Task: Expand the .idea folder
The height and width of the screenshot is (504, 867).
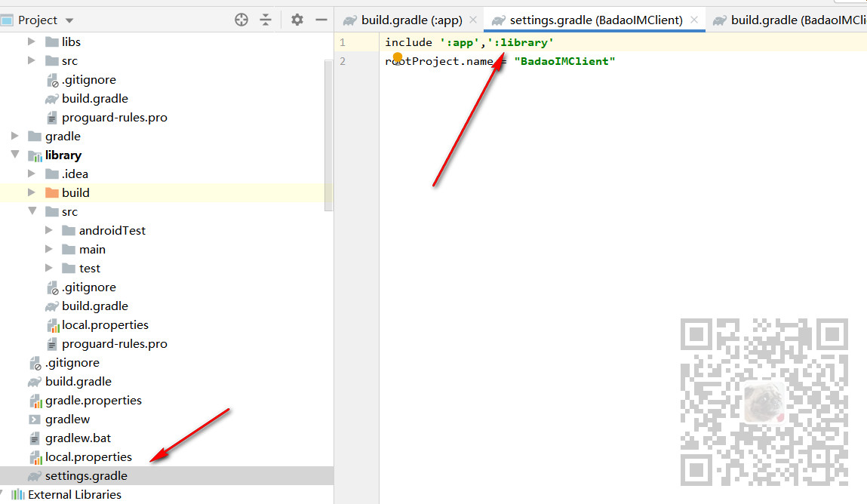Action: pos(32,174)
